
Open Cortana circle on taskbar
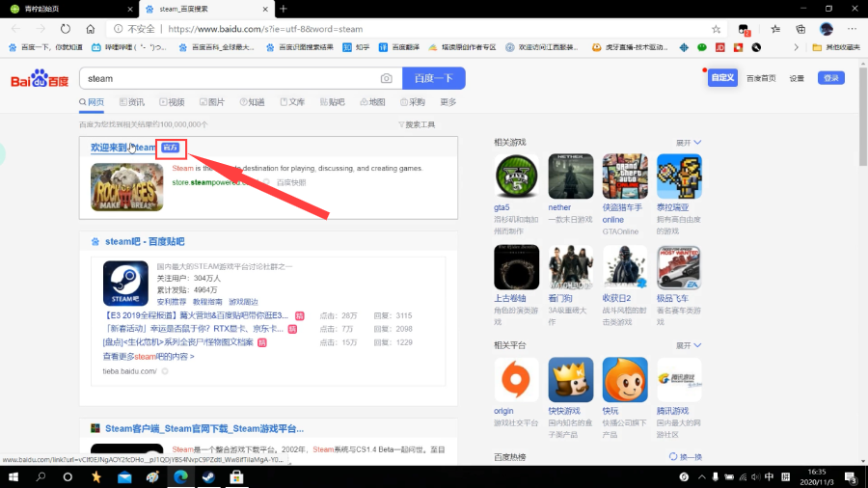coord(68,477)
